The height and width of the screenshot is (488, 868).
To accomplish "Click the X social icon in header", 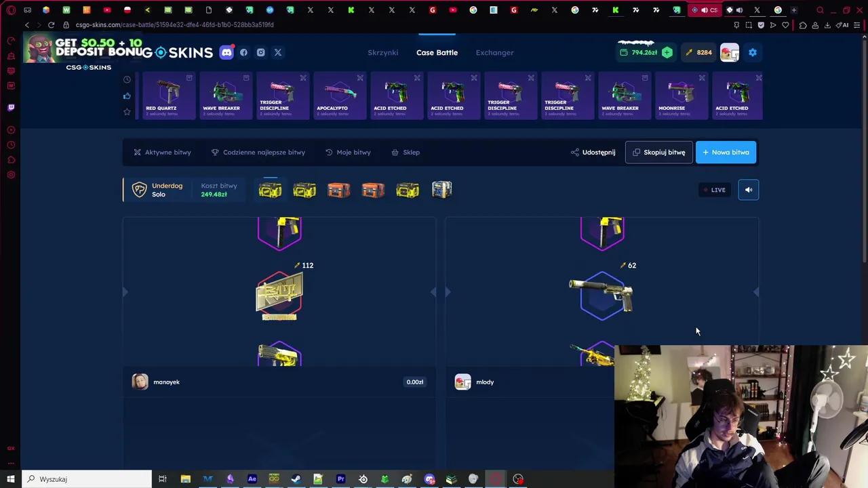I will (x=278, y=52).
